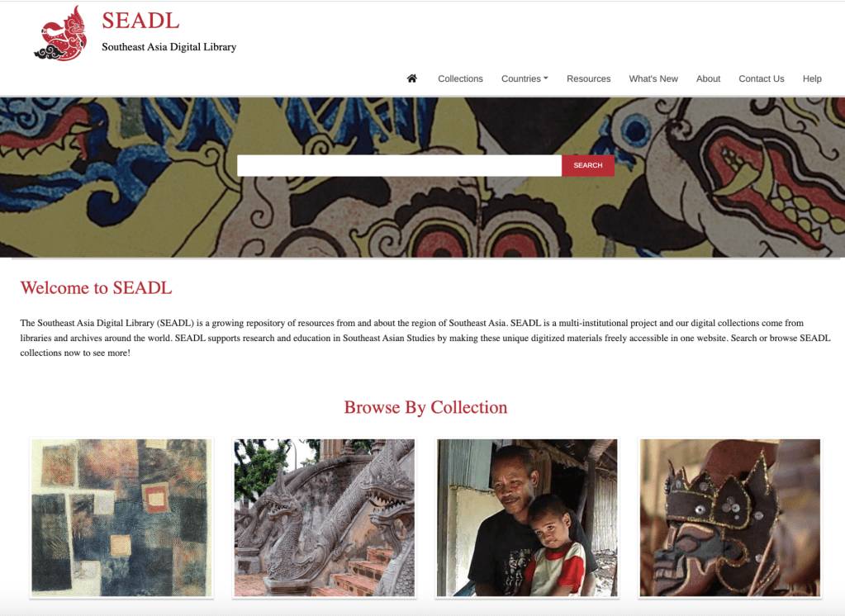Open the Collections menu item
Viewport: 845px width, 616px height.
click(460, 78)
